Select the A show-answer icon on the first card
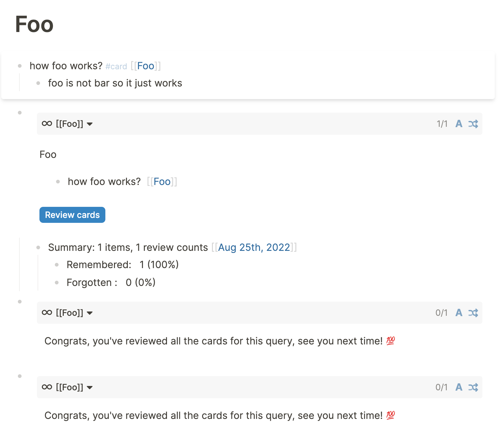The width and height of the screenshot is (504, 442). (459, 124)
